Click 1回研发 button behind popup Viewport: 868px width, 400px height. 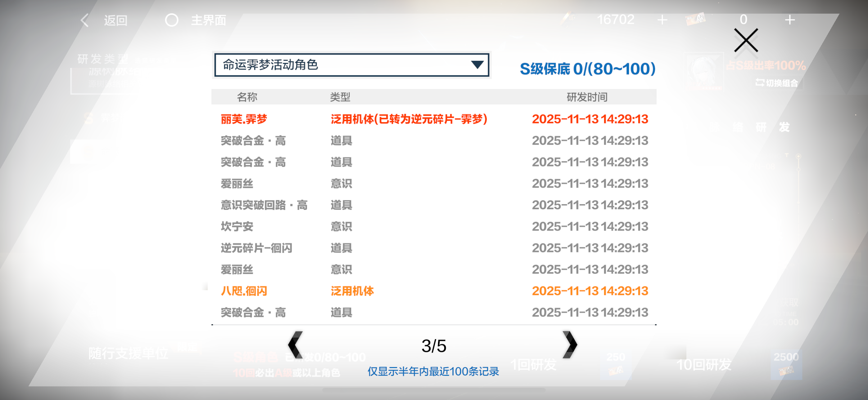tap(533, 365)
